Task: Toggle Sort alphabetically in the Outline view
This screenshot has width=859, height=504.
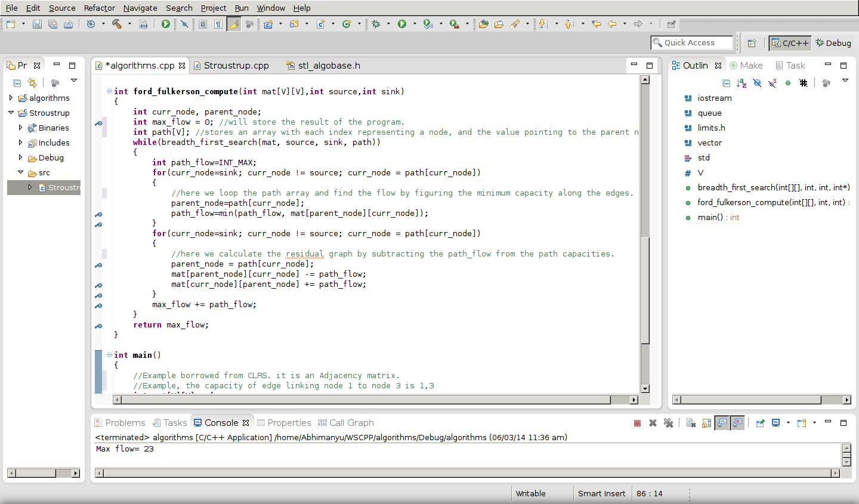Action: [x=741, y=83]
